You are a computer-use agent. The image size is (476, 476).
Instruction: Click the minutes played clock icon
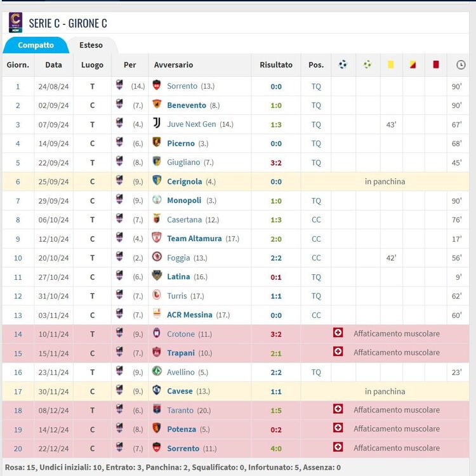[x=461, y=65]
